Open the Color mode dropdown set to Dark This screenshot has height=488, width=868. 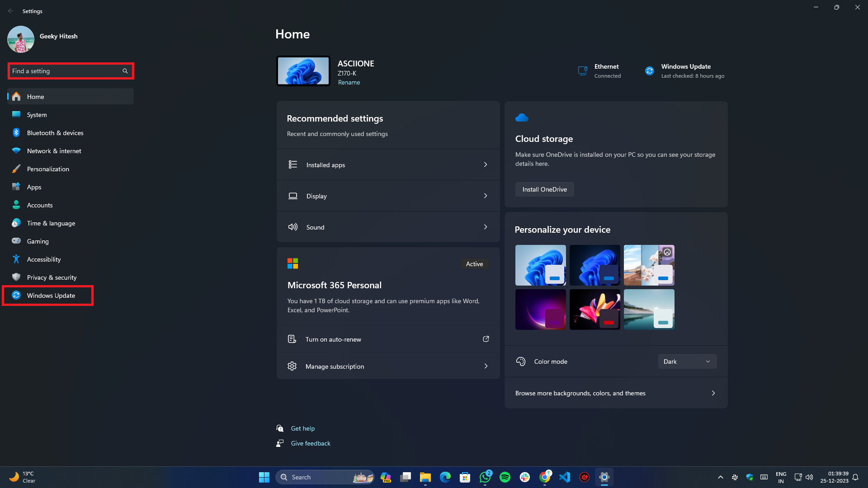click(687, 361)
